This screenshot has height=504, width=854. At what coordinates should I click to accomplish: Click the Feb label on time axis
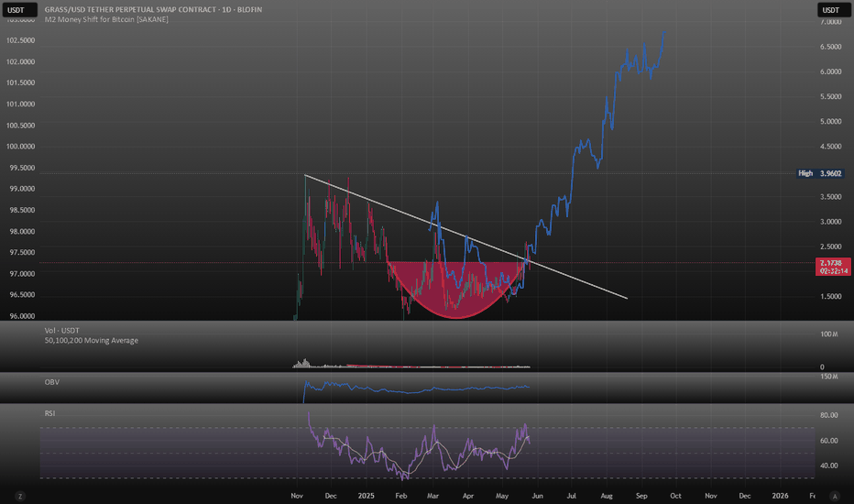point(400,496)
